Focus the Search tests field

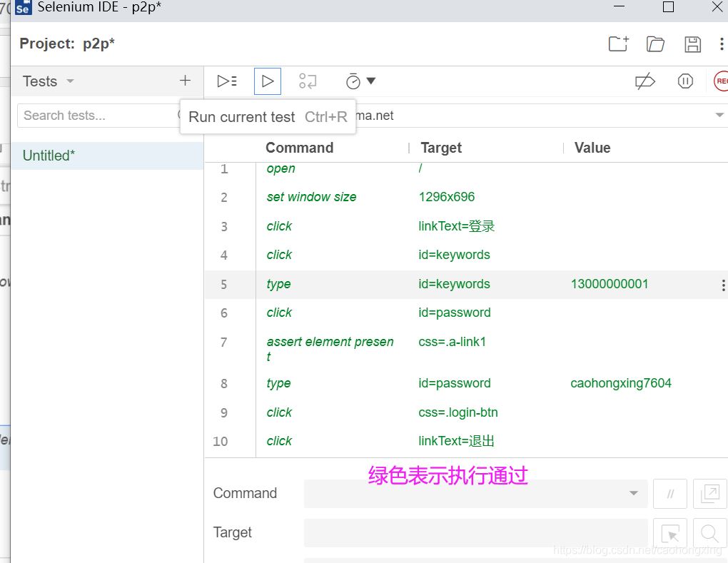99,115
